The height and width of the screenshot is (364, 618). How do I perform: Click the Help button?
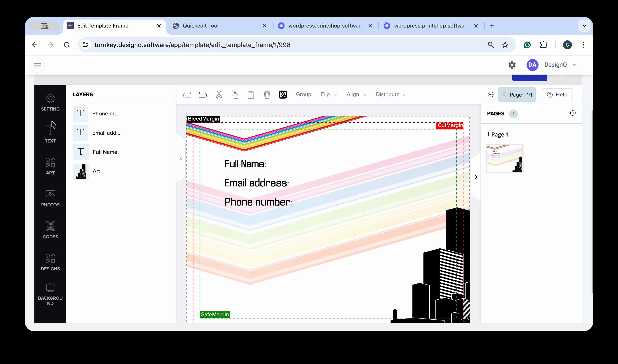click(557, 95)
